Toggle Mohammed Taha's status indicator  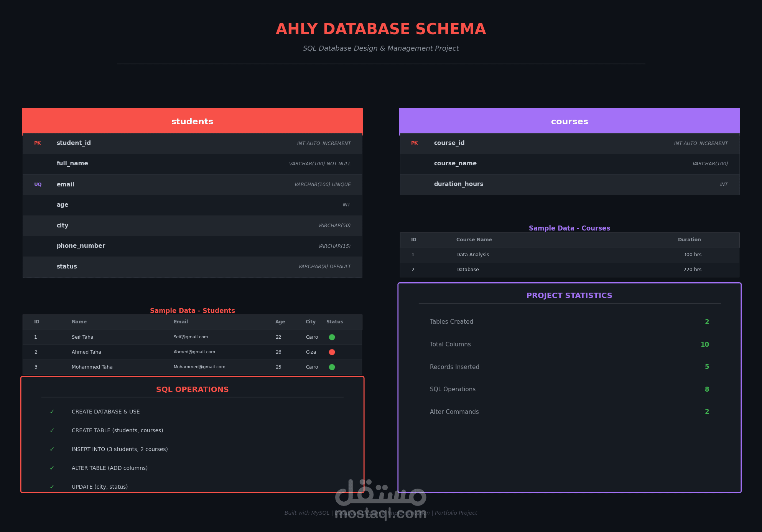(332, 367)
